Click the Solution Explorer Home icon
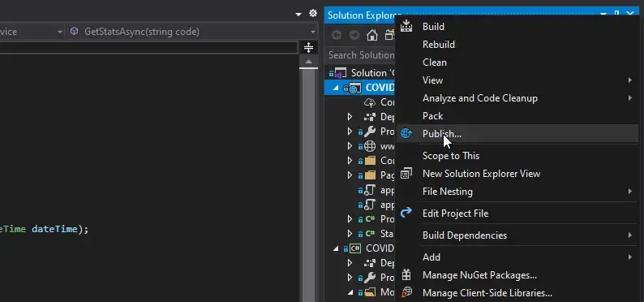This screenshot has height=302, width=644. point(372,36)
